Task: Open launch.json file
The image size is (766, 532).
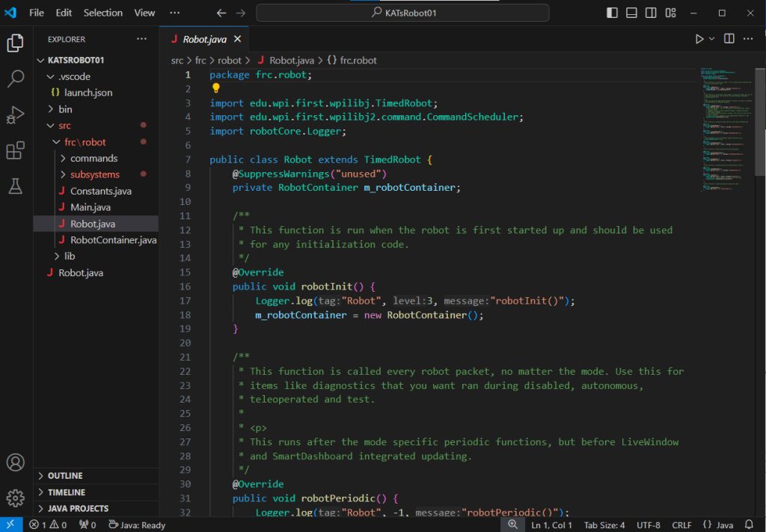Action: [96, 93]
